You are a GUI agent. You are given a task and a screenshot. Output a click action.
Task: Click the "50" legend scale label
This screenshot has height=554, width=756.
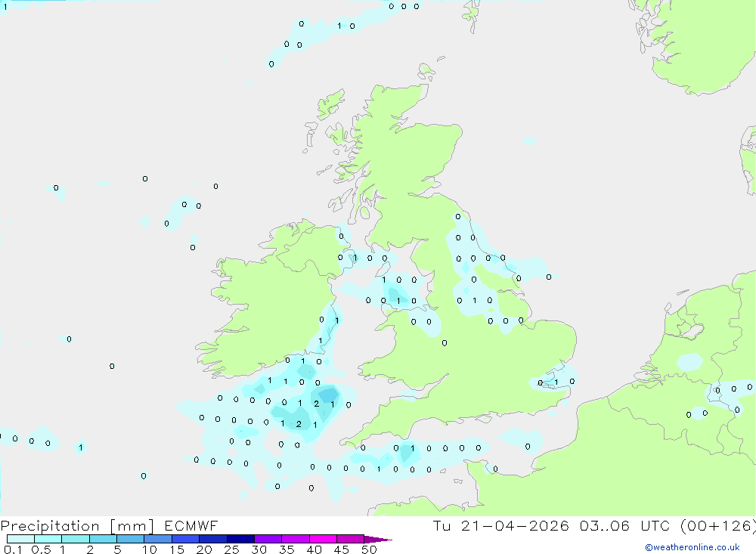point(370,549)
